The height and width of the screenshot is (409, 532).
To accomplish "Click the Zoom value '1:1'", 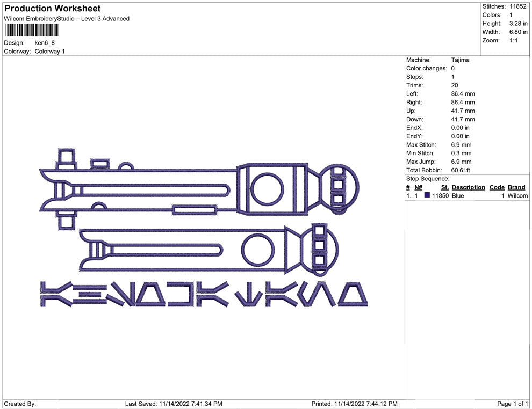I will point(513,40).
